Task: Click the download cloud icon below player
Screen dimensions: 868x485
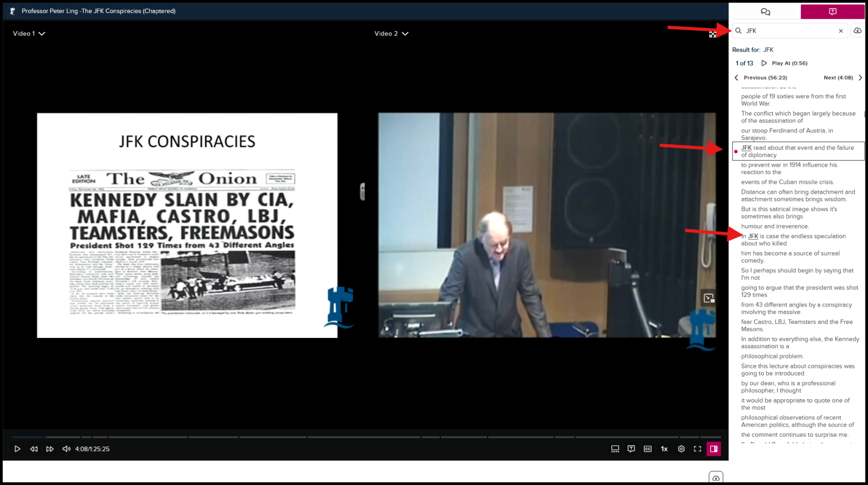Action: tap(716, 478)
